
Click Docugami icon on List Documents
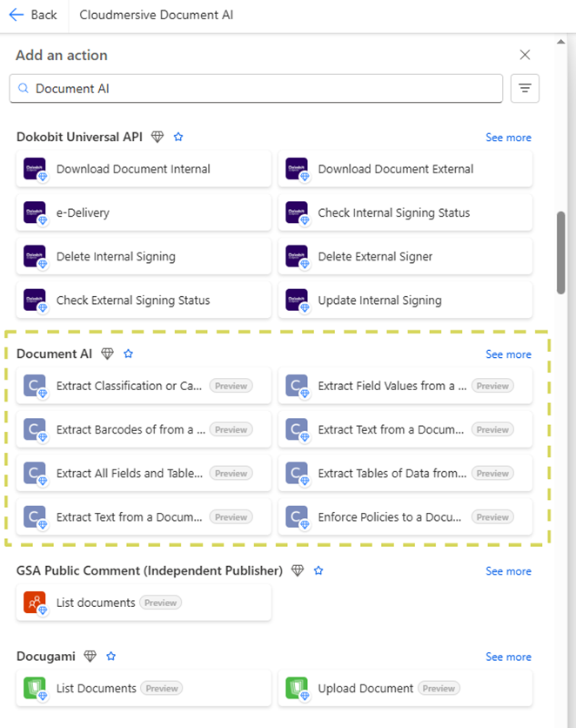pos(35,688)
